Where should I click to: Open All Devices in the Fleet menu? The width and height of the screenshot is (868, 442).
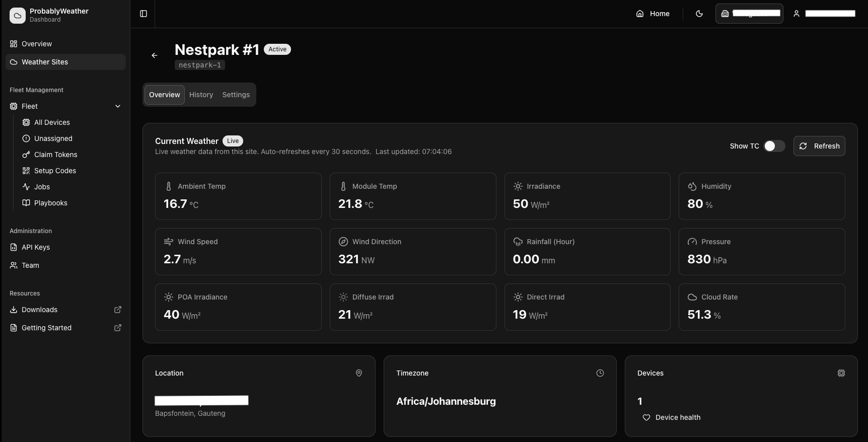click(x=52, y=122)
